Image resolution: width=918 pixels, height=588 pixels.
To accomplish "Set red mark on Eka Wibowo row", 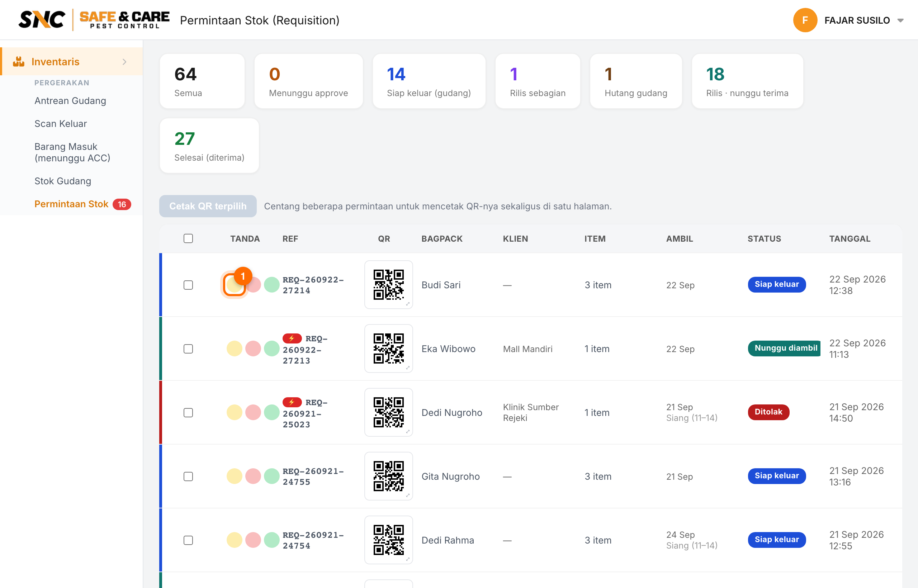I will [x=253, y=348].
